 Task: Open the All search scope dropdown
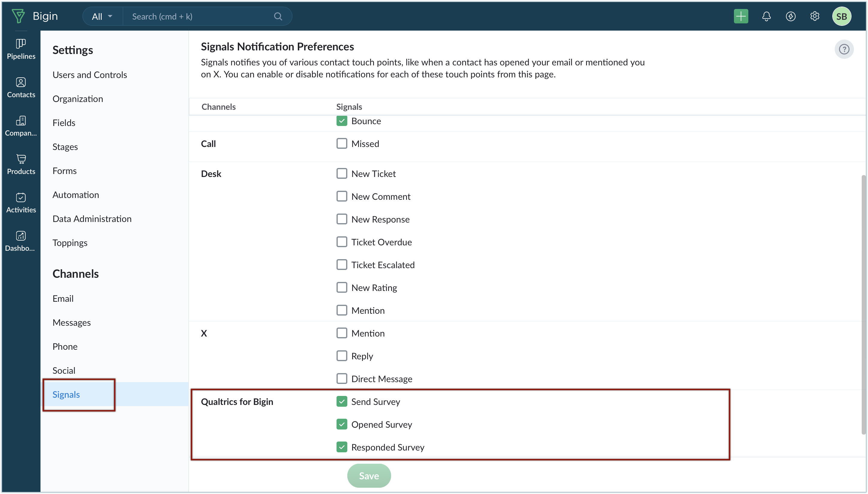[x=102, y=16]
